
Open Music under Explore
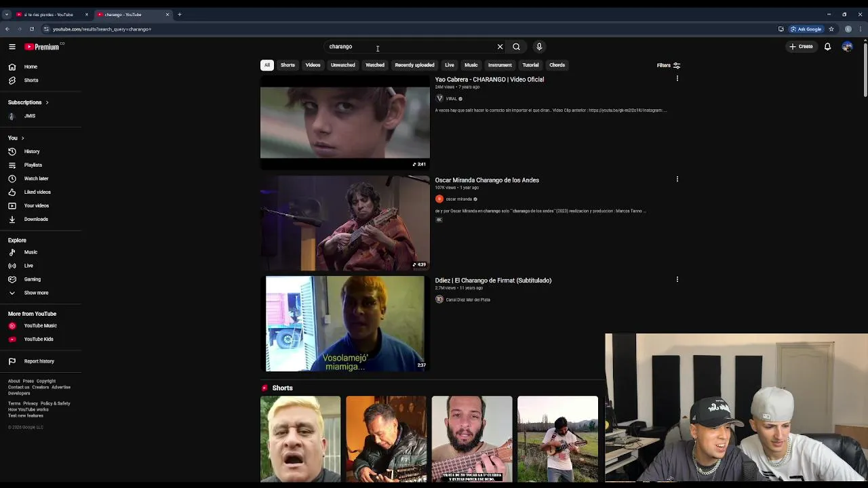click(x=41, y=252)
